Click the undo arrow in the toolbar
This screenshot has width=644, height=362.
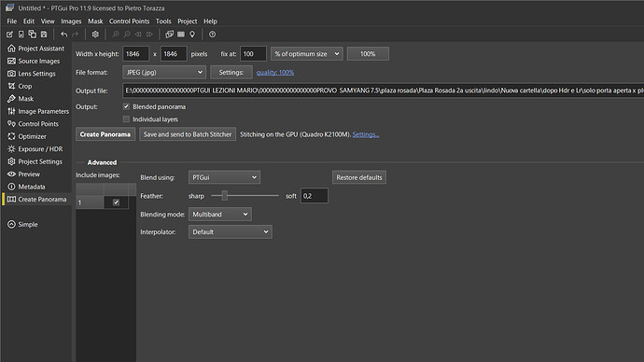click(x=63, y=35)
